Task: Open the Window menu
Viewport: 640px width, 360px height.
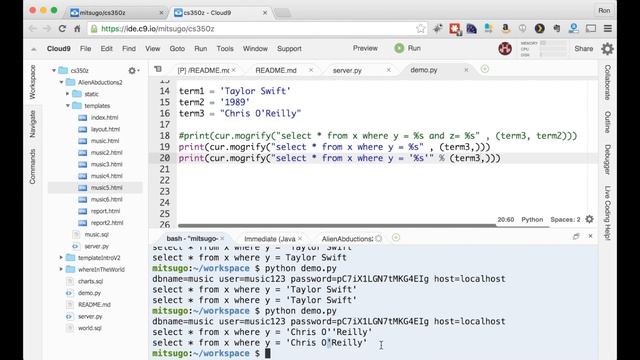Action: (255, 49)
